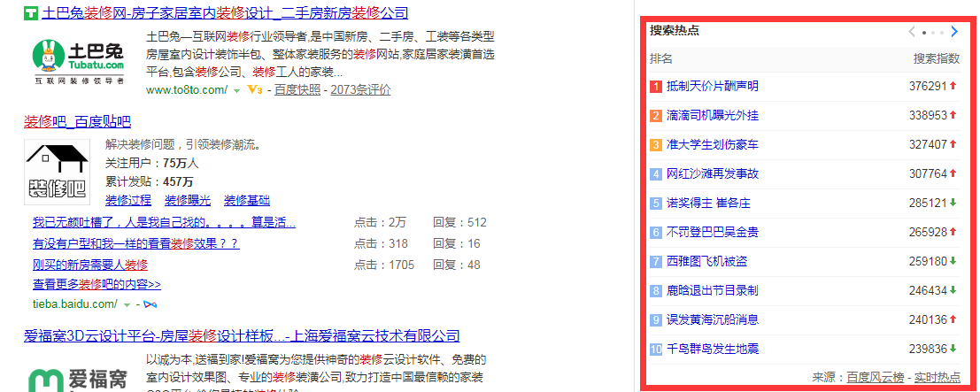Go to next page of 搜索热点 panel
Viewport: 980px width, 392px height.
pyautogui.click(x=953, y=31)
